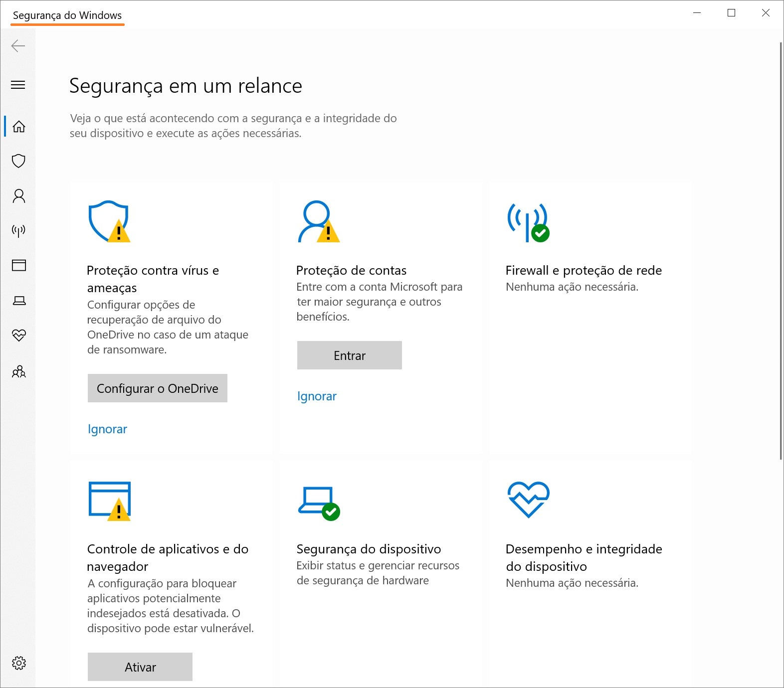Click 'Configurar opções de' description text

(141, 305)
